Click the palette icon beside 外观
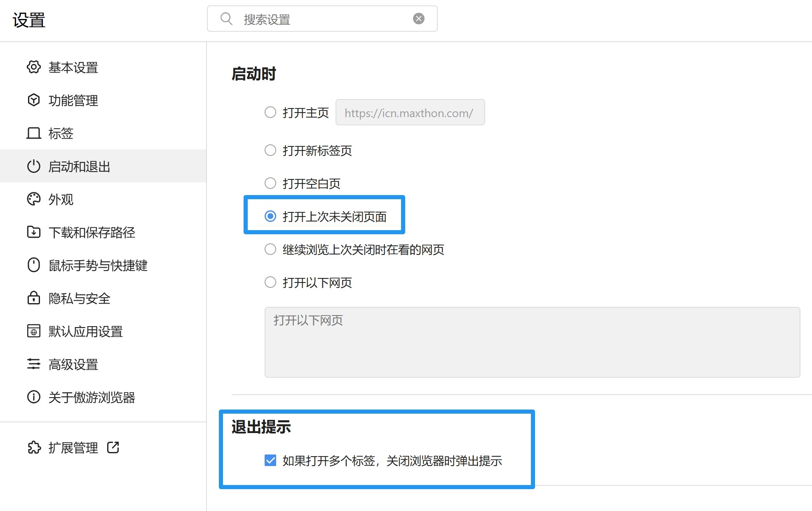812x511 pixels. pos(34,199)
